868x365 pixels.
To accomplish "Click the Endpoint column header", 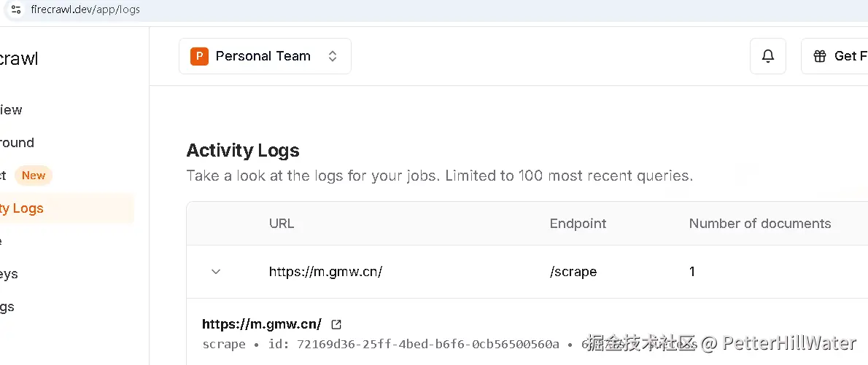I will point(578,224).
